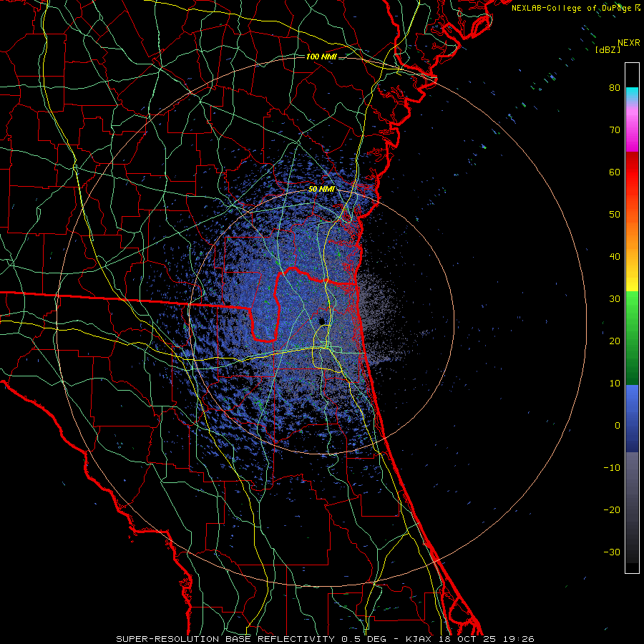
Task: Click the 20 value on the dBZ scale
Action: click(615, 341)
